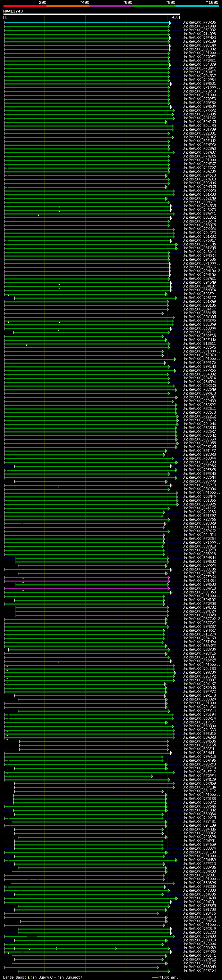Click the UniRef100_A2Z2L2 label
The image size is (222, 980).
tap(199, 416)
